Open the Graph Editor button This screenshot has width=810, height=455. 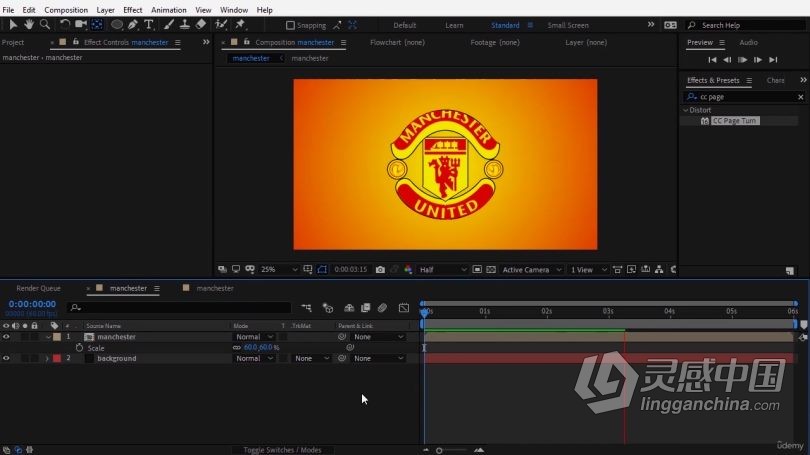point(404,308)
